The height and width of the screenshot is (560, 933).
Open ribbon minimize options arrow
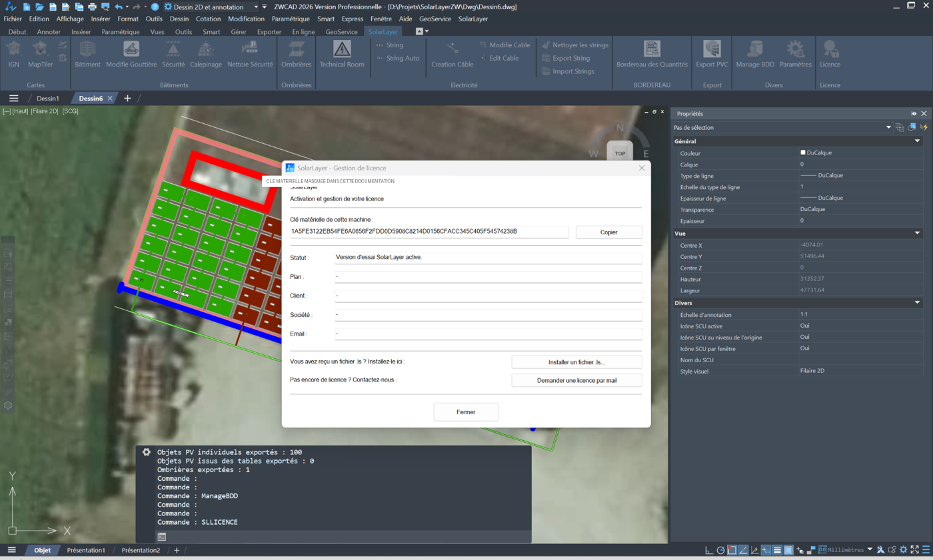click(x=427, y=31)
